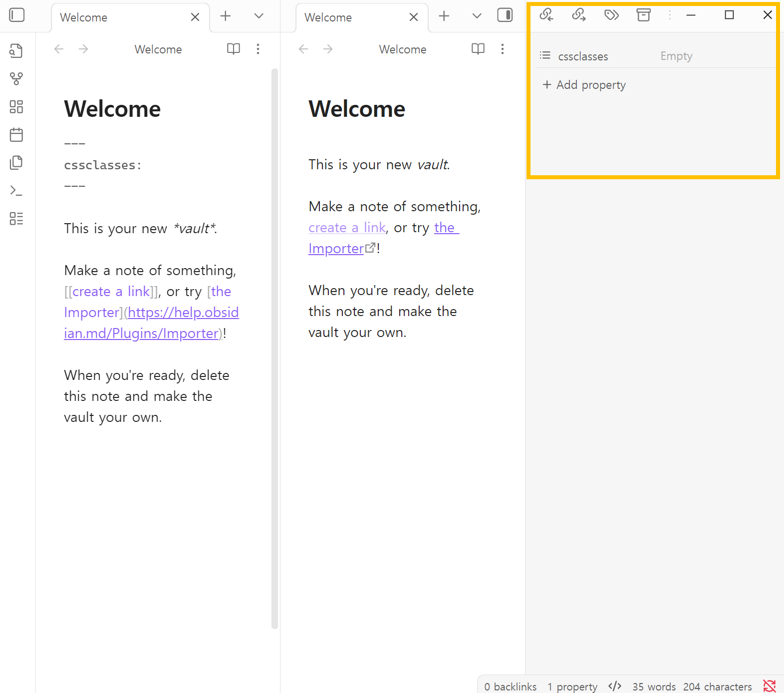The width and height of the screenshot is (784, 693).
Task: Open the 'create a link' internal link in reading view
Action: (x=347, y=228)
